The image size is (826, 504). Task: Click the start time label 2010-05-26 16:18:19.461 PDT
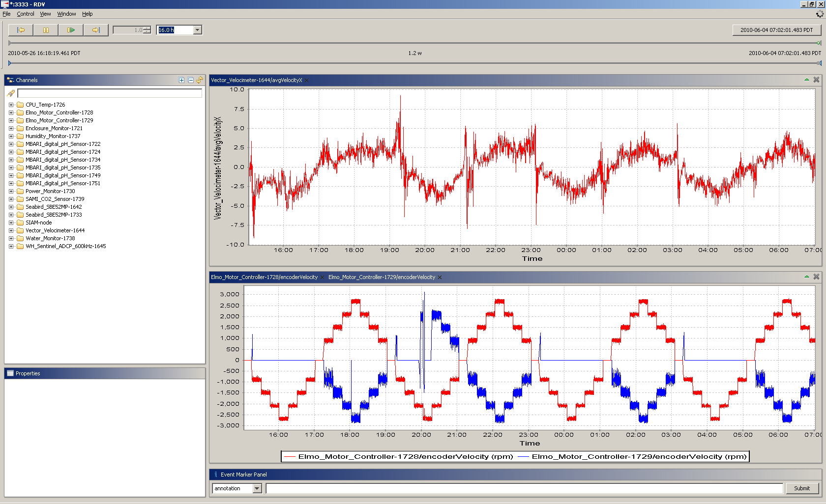[x=44, y=53]
